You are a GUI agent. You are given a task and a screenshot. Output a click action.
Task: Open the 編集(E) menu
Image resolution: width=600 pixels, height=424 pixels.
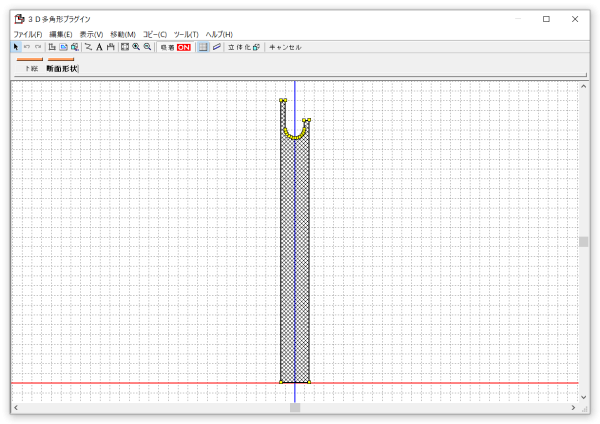click(x=61, y=34)
